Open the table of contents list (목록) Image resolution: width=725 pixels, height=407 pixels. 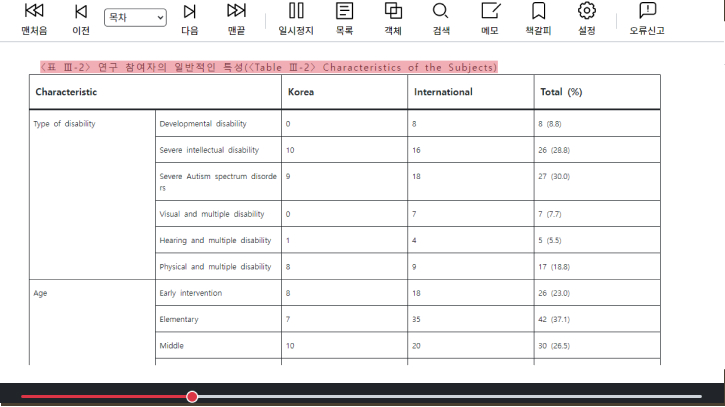pyautogui.click(x=344, y=19)
